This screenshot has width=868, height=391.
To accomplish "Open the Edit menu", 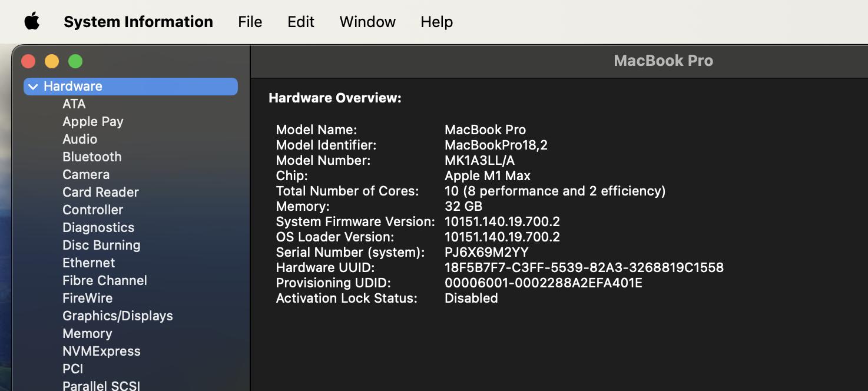I will coord(301,22).
